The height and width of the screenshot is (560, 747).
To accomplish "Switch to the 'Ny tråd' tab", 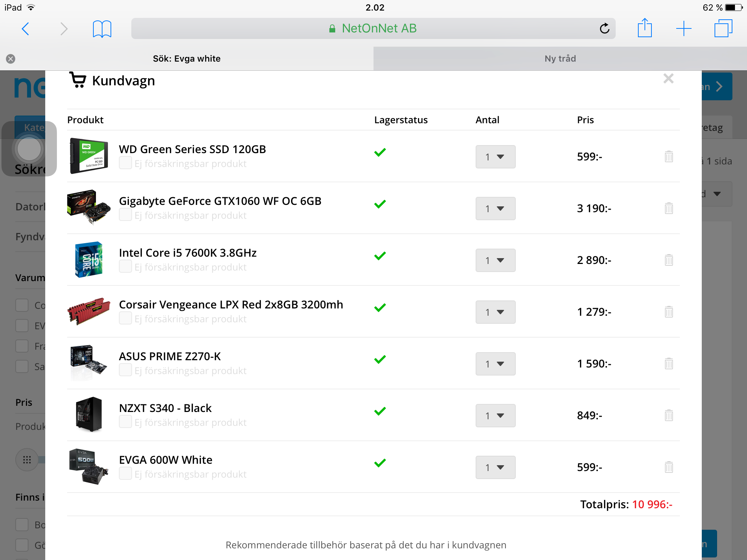I will (560, 59).
